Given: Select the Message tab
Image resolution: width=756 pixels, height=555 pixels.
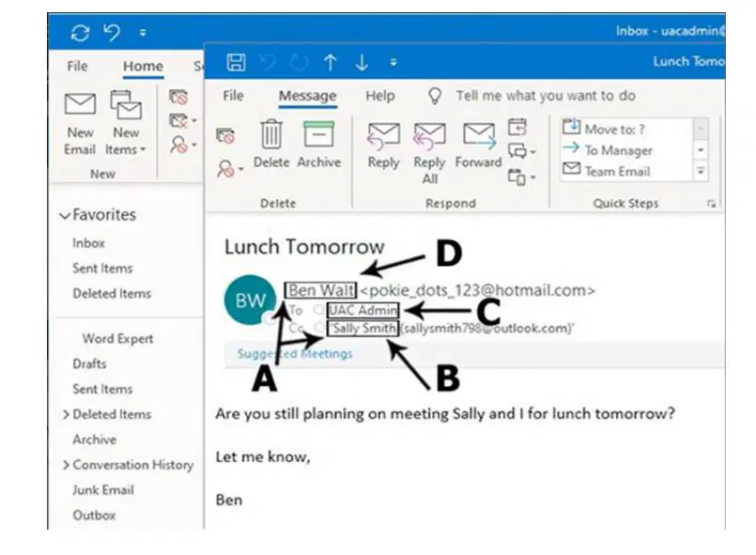Looking at the screenshot, I should click(308, 96).
